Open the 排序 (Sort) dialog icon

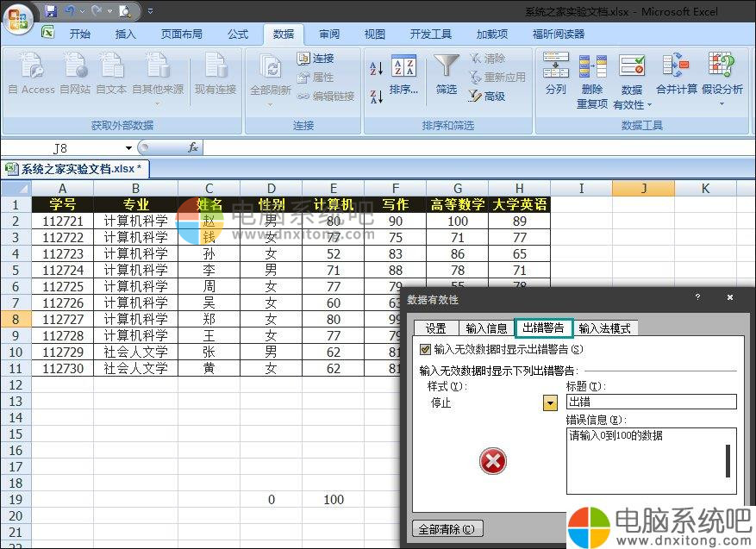point(403,68)
